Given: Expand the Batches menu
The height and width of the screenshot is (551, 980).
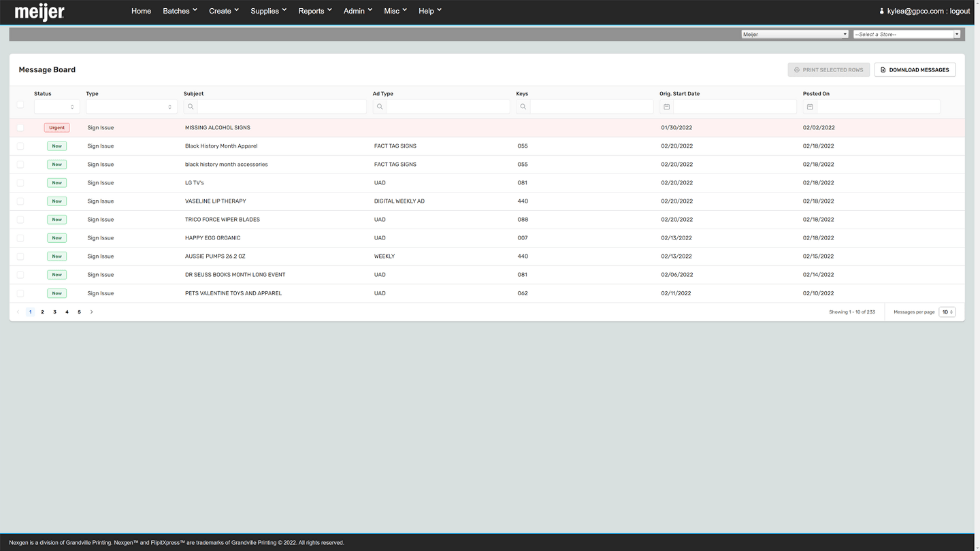Looking at the screenshot, I should tap(180, 11).
